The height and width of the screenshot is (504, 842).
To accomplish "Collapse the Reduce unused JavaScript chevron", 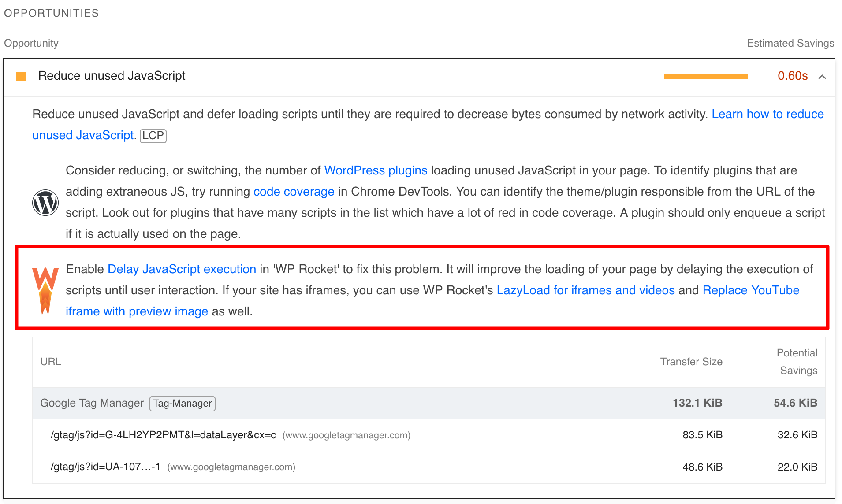I will (x=822, y=77).
